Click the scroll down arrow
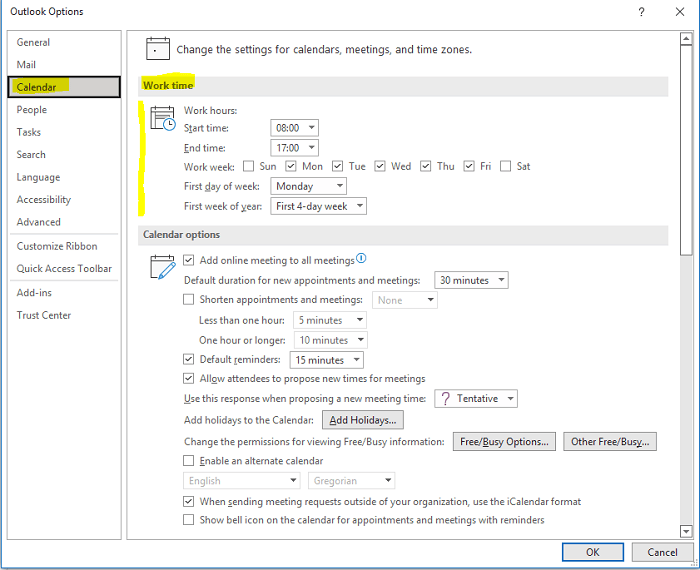The image size is (700, 570). [686, 531]
